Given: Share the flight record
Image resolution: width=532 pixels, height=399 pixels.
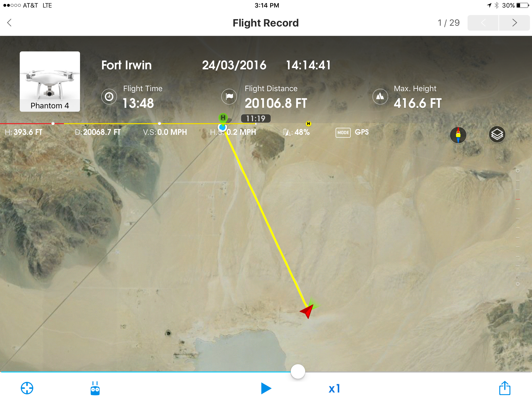Looking at the screenshot, I should [x=504, y=388].
